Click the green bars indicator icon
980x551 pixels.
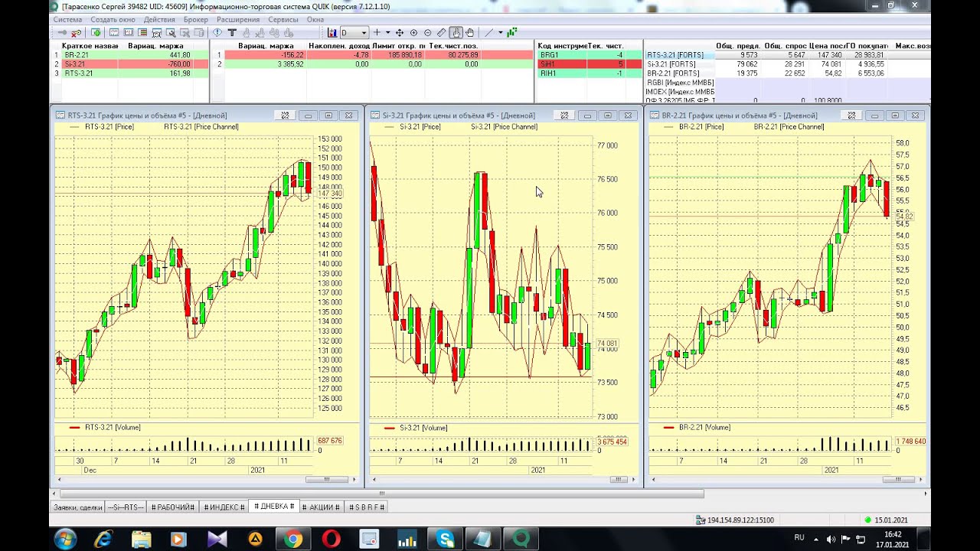pos(511,33)
